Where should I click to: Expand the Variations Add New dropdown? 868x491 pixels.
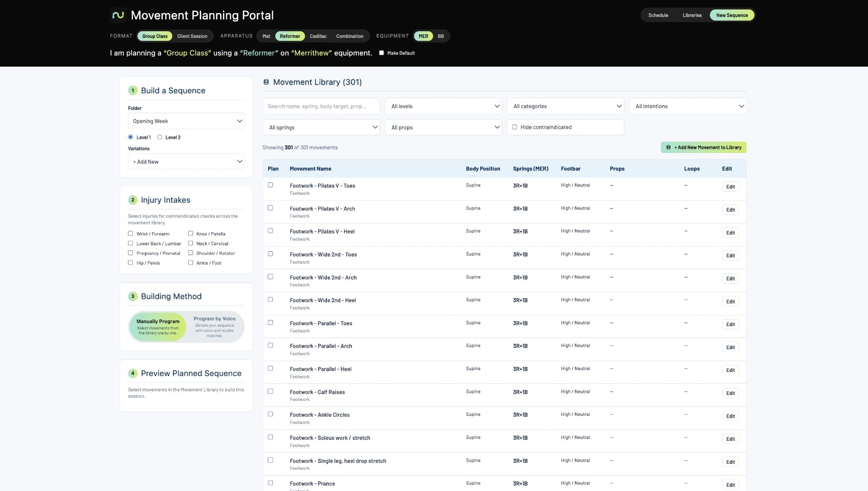186,162
